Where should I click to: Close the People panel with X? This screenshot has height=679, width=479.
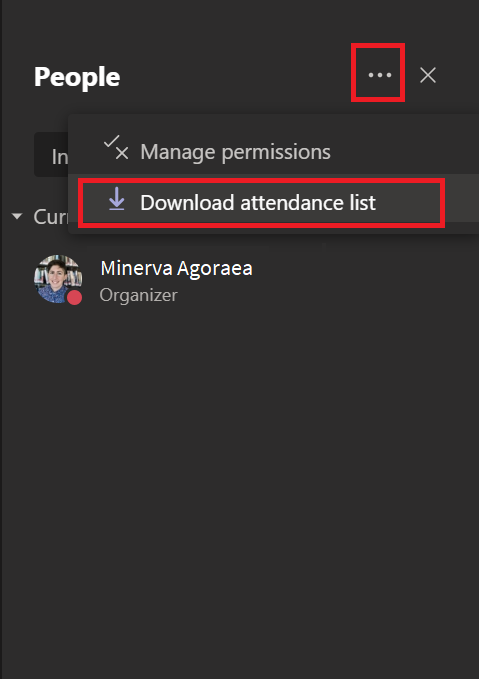(x=427, y=75)
